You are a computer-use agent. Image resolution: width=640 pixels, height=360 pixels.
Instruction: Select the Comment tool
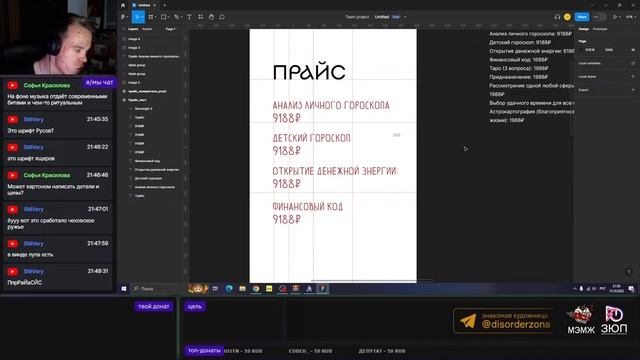[x=222, y=17]
